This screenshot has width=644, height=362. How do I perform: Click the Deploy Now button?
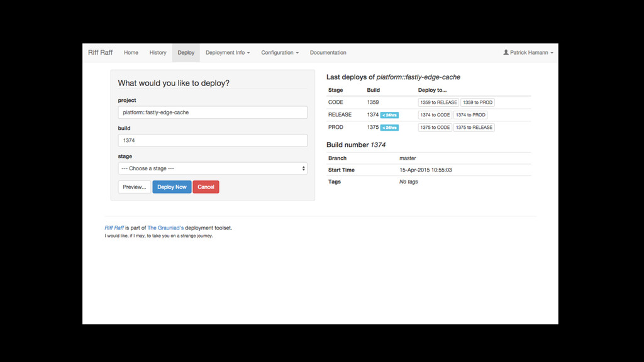[172, 187]
